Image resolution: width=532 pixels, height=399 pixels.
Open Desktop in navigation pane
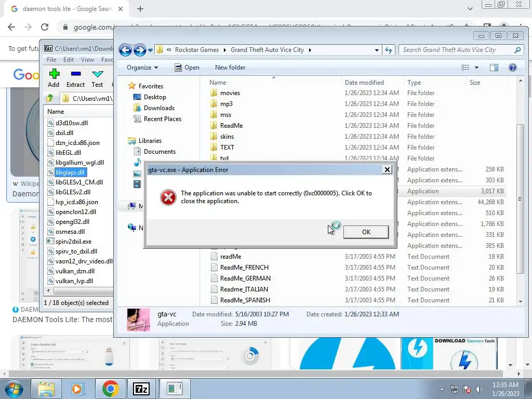pos(150,97)
